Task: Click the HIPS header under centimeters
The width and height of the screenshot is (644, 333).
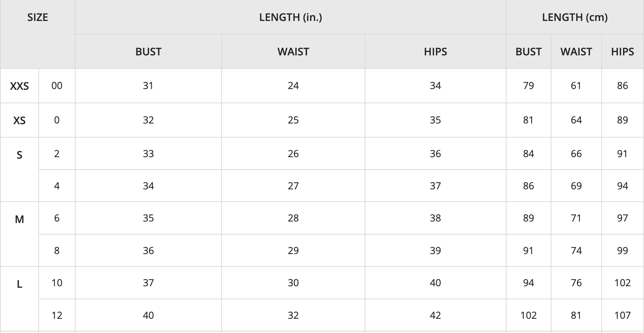Action: 622,52
